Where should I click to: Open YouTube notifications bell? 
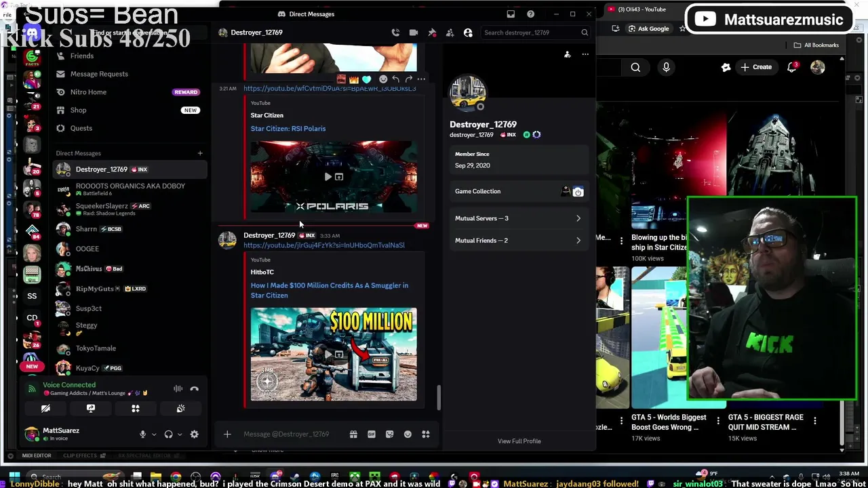792,67
